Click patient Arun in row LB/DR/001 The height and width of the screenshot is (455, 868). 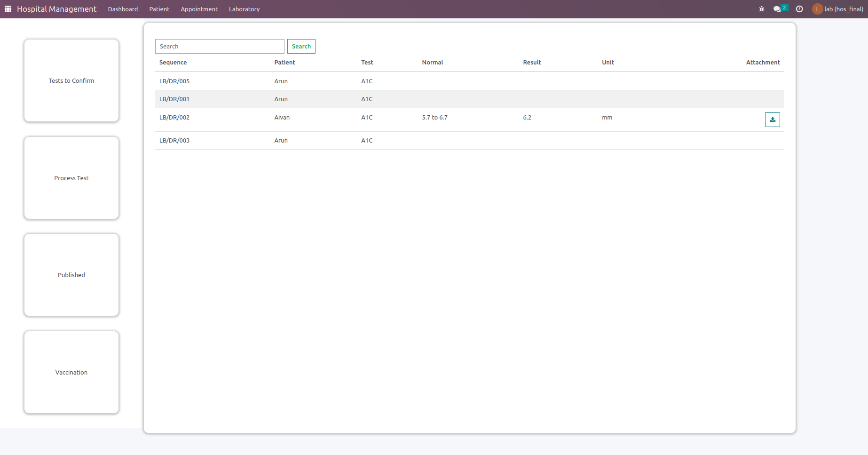[x=281, y=99]
